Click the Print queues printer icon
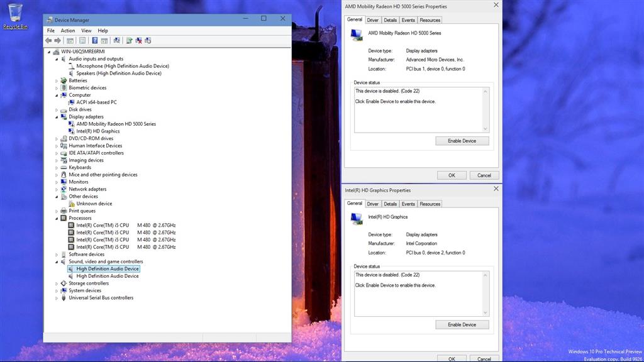644x362 pixels. coord(64,211)
